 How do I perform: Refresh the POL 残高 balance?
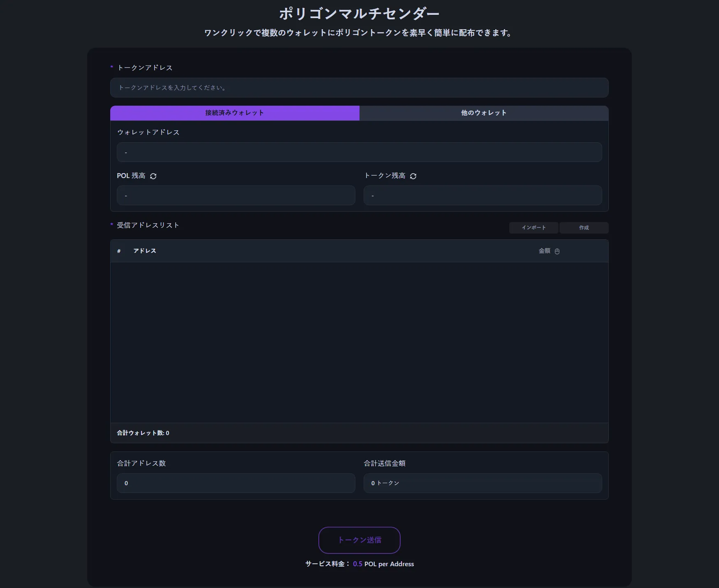(x=153, y=176)
